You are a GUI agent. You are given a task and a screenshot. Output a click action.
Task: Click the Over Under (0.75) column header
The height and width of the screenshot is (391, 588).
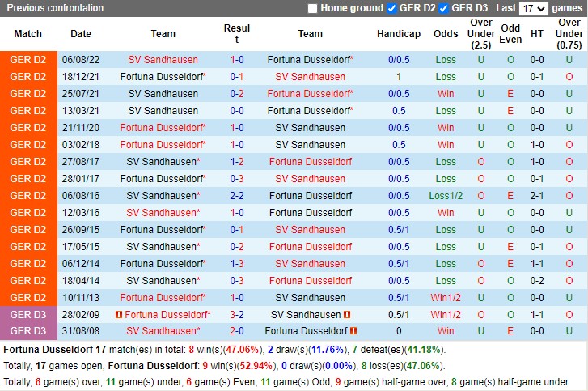click(569, 34)
